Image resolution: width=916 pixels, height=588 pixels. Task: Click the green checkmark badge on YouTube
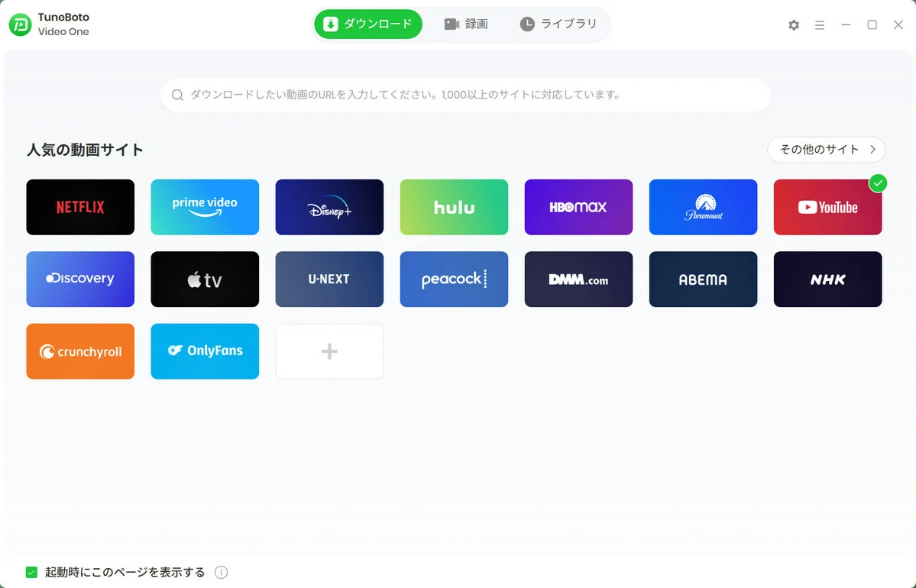click(x=878, y=183)
